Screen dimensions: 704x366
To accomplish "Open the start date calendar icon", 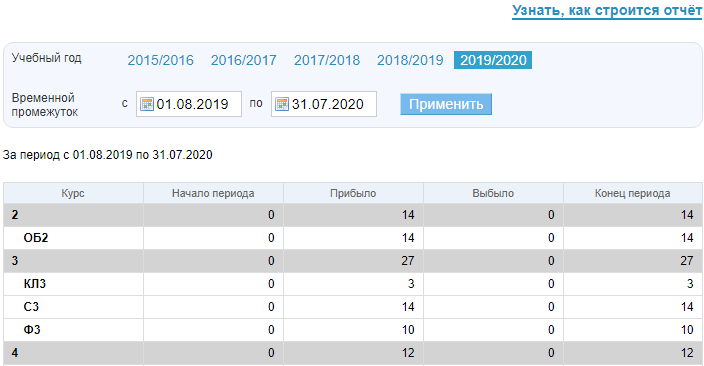I will 147,104.
